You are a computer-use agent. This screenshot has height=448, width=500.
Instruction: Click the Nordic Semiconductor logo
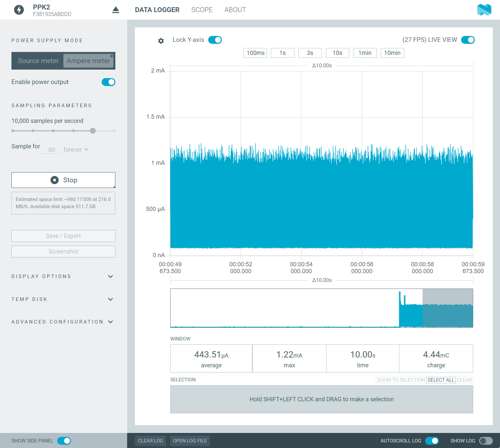click(x=484, y=10)
